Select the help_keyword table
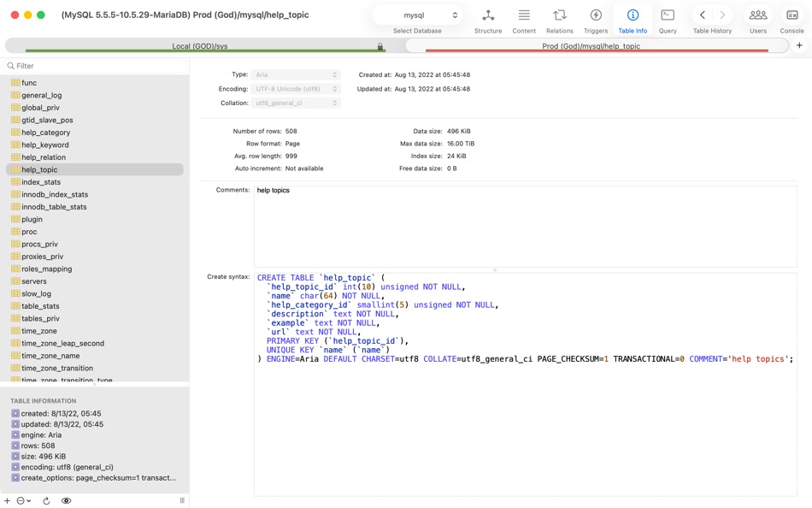The height and width of the screenshot is (508, 812). point(94,145)
